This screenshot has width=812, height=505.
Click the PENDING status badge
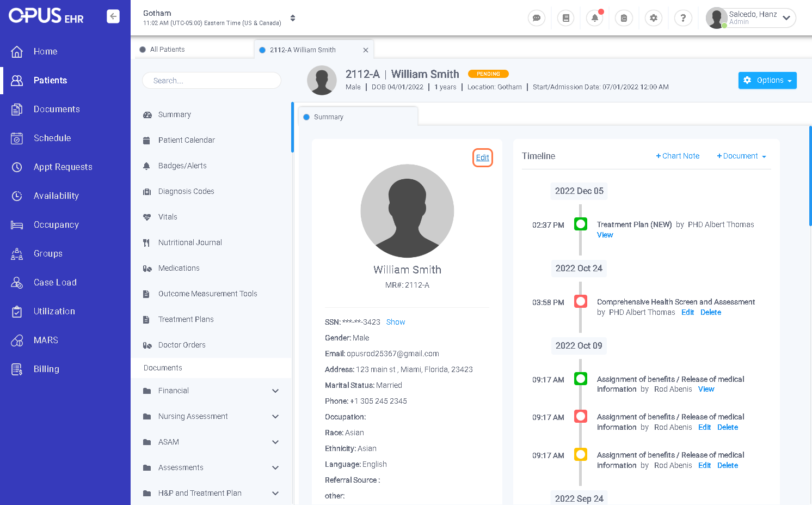(488, 74)
